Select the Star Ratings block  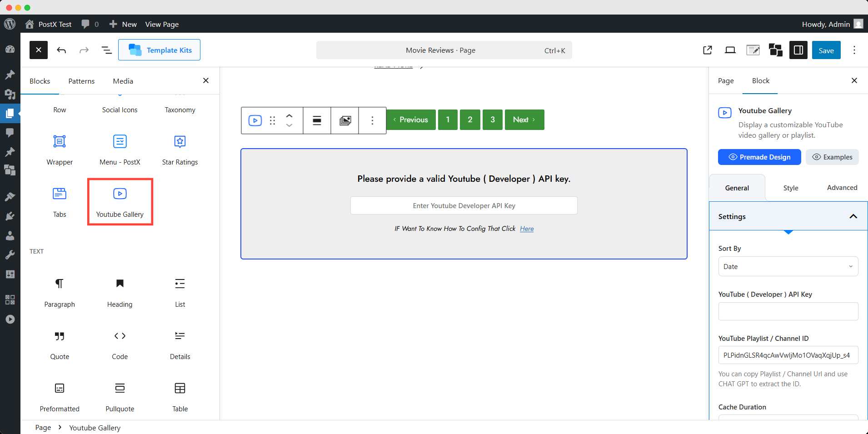point(180,150)
